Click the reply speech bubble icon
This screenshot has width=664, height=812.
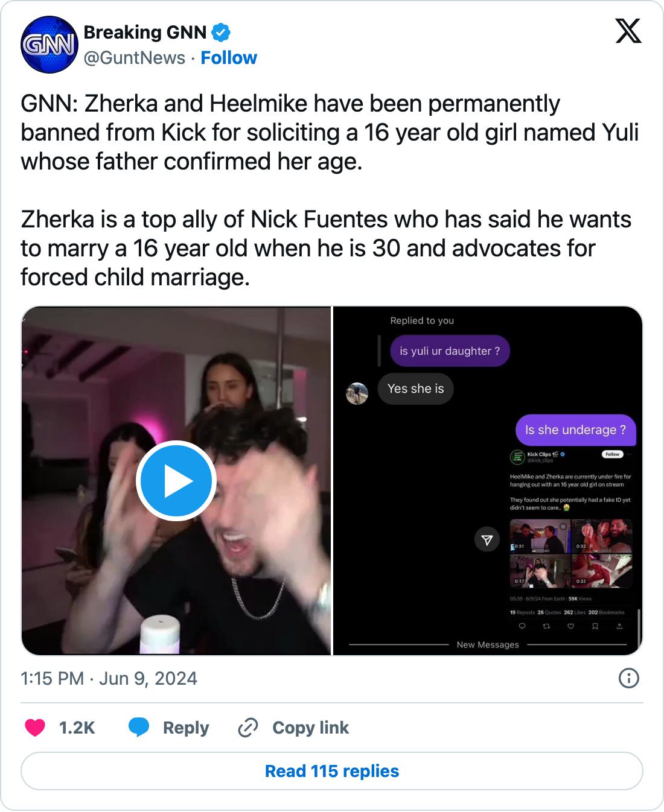coord(139,728)
